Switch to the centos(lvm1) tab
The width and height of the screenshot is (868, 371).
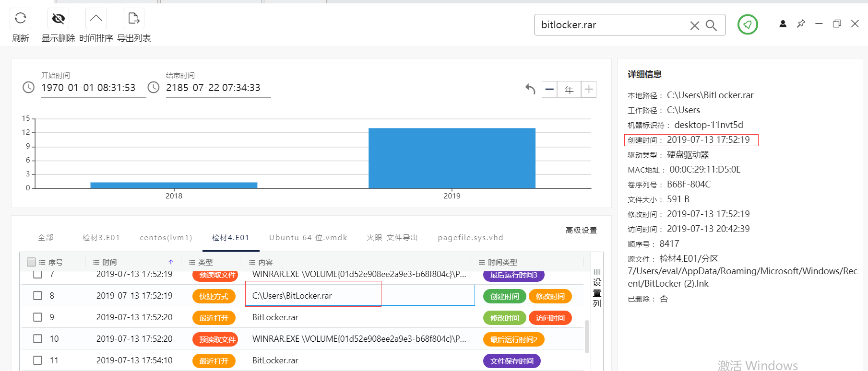[166, 238]
